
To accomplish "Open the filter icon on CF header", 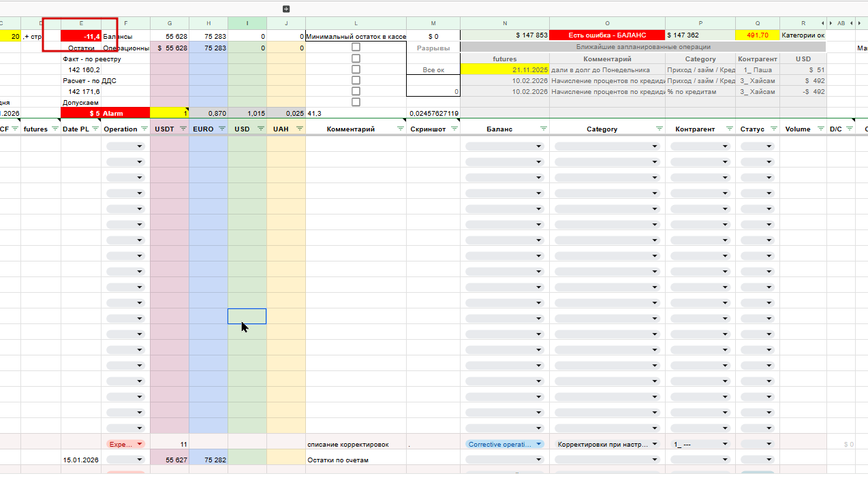I will [x=15, y=129].
